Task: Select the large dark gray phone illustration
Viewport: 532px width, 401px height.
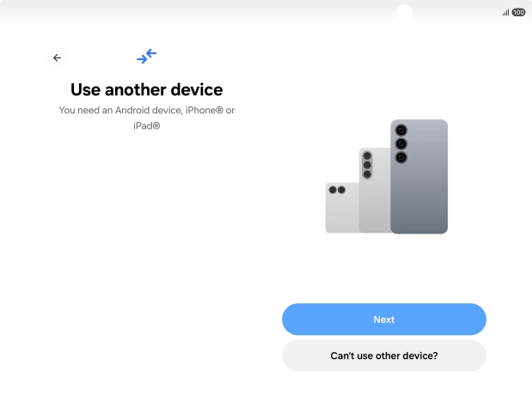Action: pos(419,177)
